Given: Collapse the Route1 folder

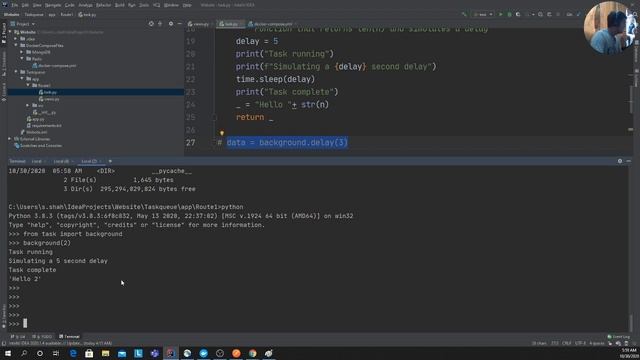Looking at the screenshot, I should [28, 85].
